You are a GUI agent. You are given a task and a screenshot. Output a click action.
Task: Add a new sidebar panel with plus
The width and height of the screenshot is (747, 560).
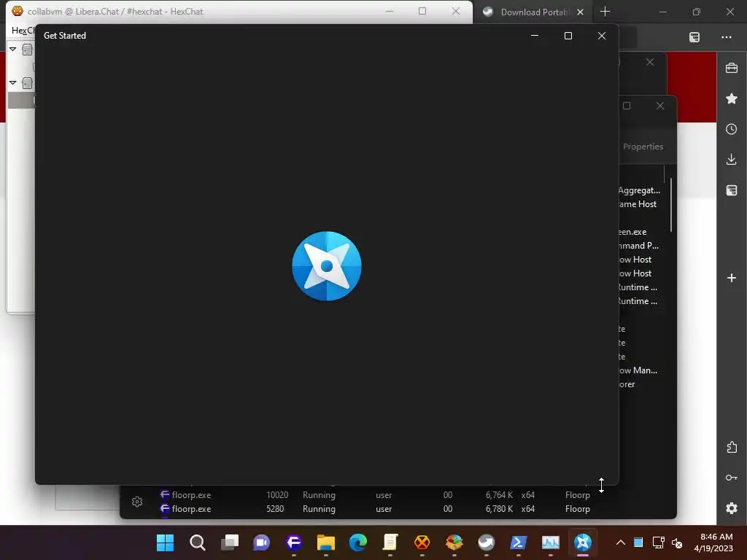[731, 278]
